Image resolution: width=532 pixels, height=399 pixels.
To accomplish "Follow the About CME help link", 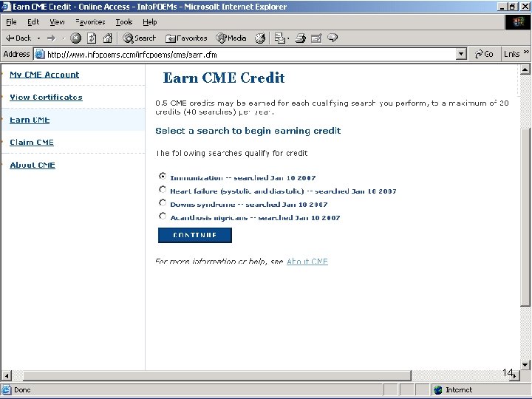I will point(307,262).
